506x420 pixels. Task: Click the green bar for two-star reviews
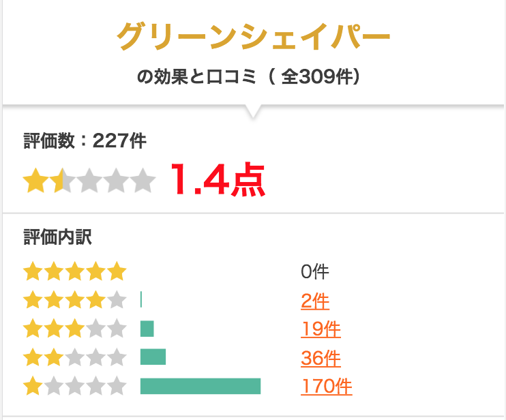[x=153, y=357]
